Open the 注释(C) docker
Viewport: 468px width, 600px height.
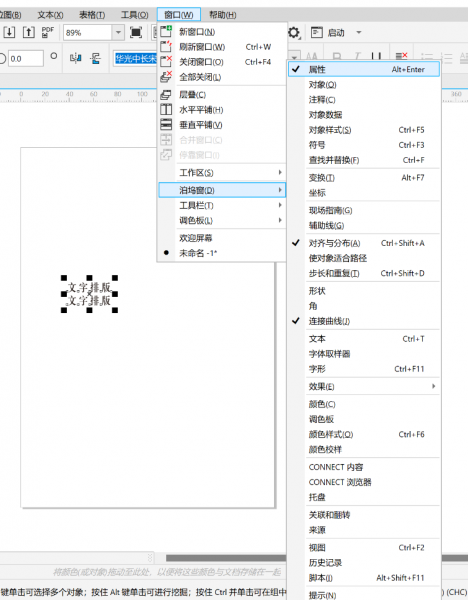tap(364, 99)
